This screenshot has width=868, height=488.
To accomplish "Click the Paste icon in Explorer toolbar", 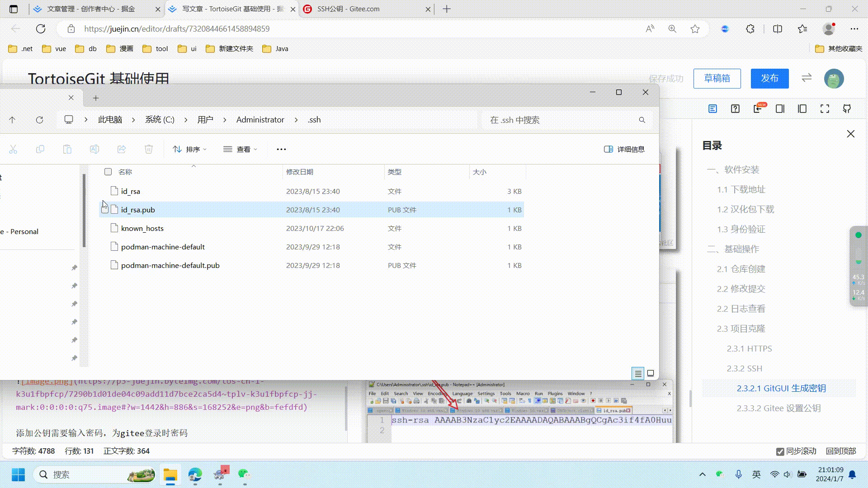I will (x=67, y=149).
